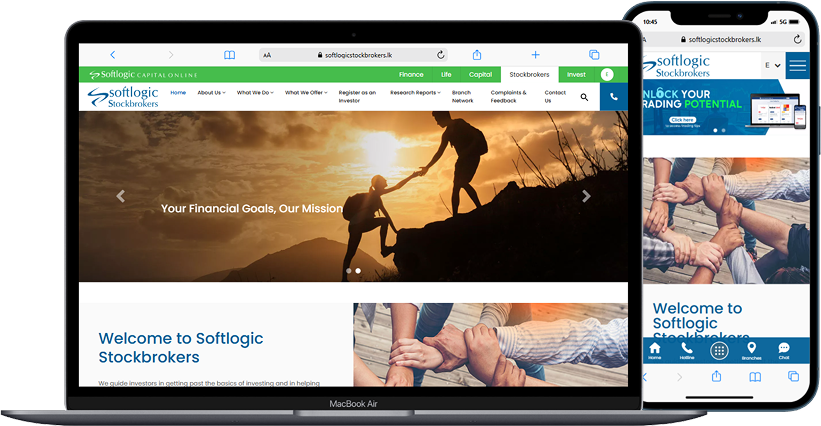Click the MacBook address bar softlogicstockbrokers.lk
The height and width of the screenshot is (426, 821).
(353, 55)
